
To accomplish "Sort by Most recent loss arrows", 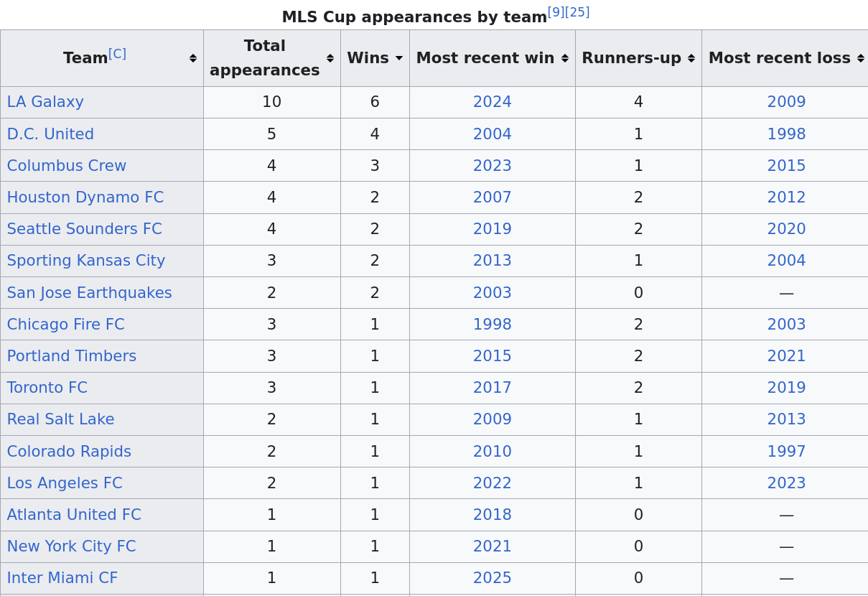I will tap(860, 58).
